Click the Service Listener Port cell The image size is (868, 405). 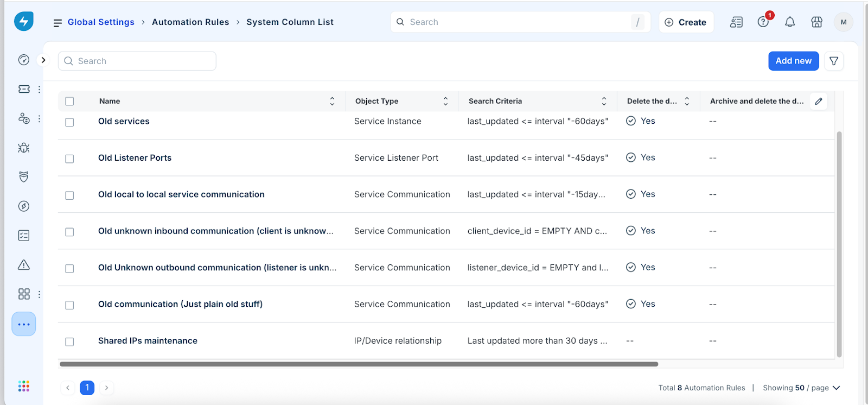[396, 157]
